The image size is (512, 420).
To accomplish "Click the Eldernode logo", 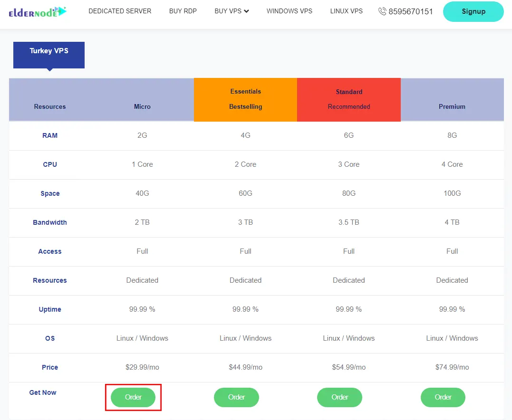I will pos(38,12).
